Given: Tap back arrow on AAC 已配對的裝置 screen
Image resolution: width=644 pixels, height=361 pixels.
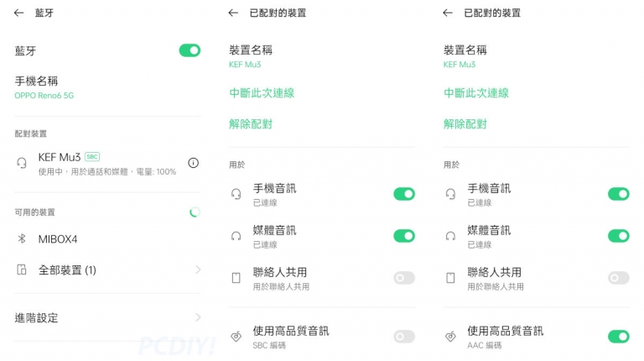Looking at the screenshot, I should 448,13.
